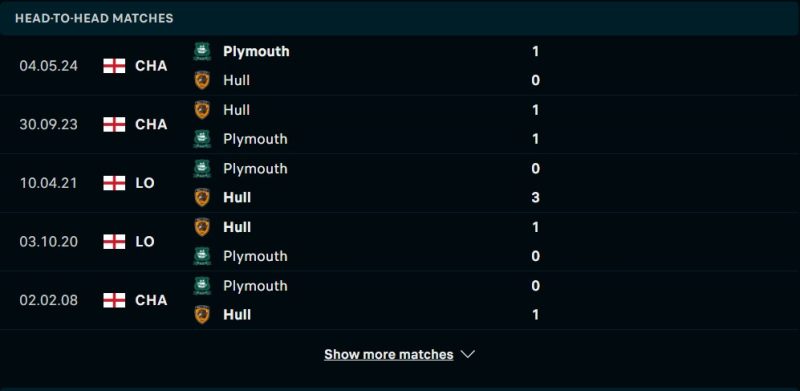Screen dimensions: 800x391
Task: Click England flag beside 02.02.08 match
Action: [x=114, y=300]
